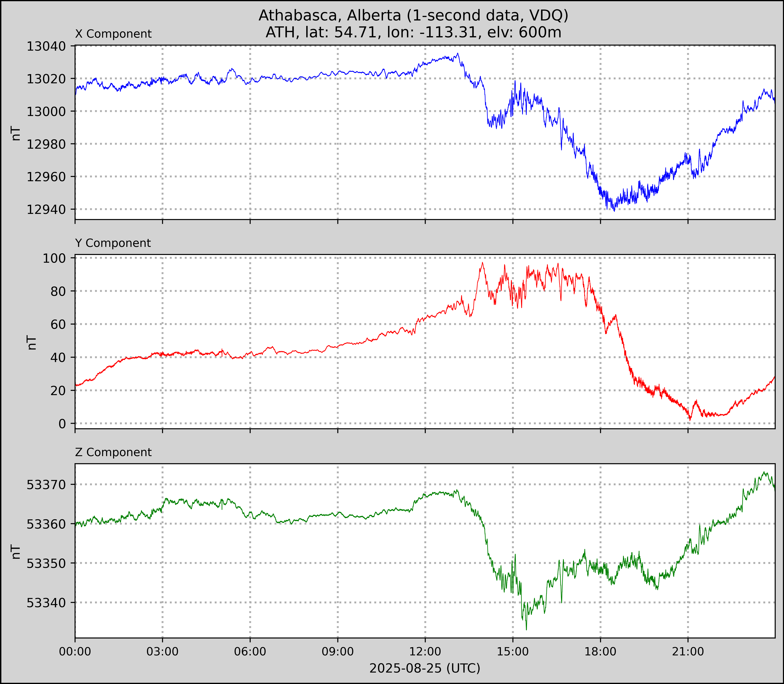The width and height of the screenshot is (784, 684).
Task: Click the nT unit label of X plot
Action: tap(16, 133)
